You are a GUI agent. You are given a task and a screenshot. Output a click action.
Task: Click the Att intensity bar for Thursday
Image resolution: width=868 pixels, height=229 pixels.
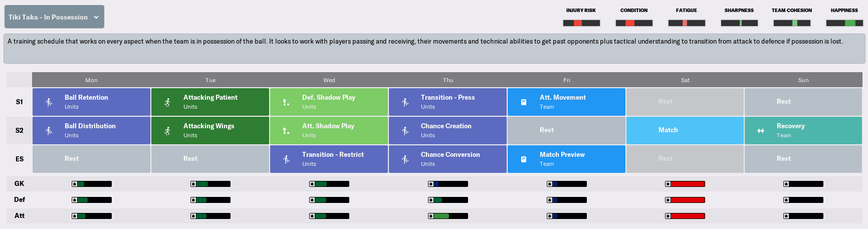coord(448,216)
